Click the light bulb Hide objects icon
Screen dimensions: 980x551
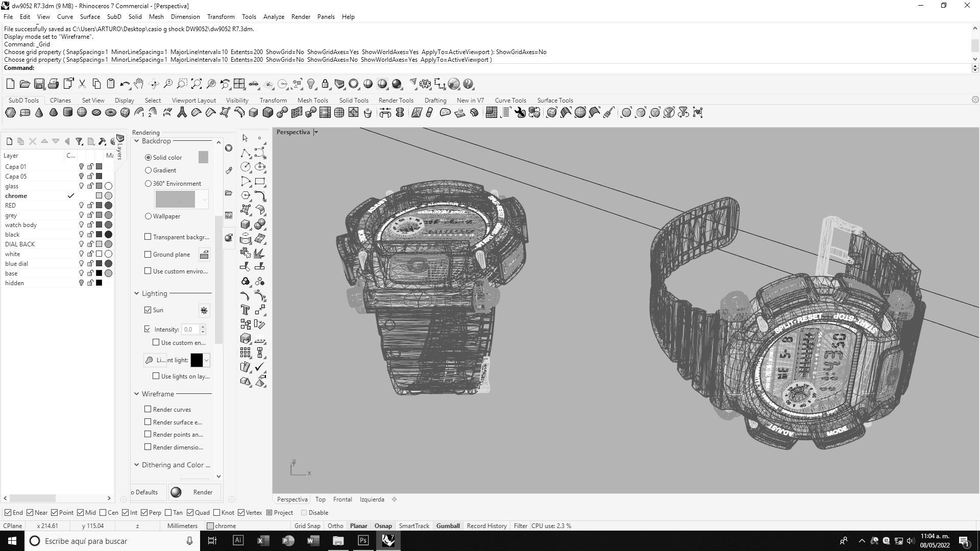pyautogui.click(x=311, y=84)
